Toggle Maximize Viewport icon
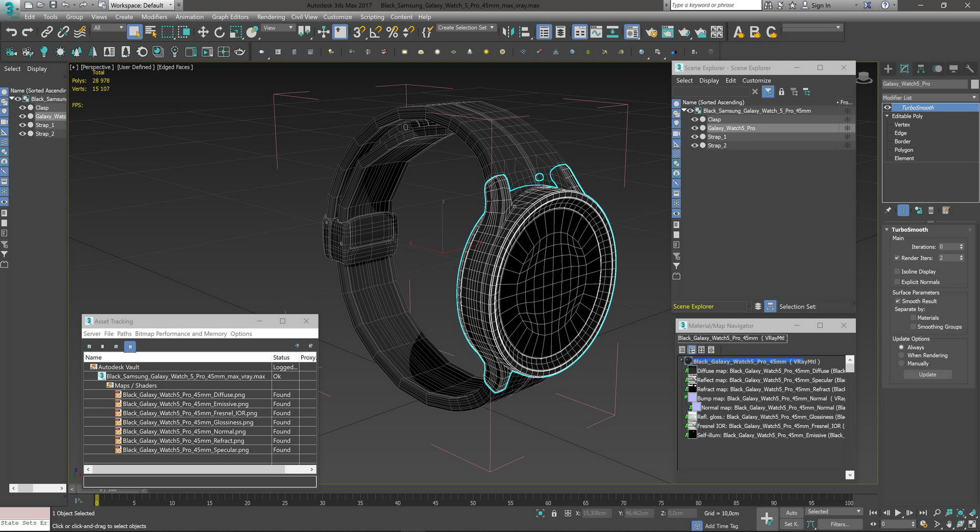980x532 pixels. click(972, 524)
